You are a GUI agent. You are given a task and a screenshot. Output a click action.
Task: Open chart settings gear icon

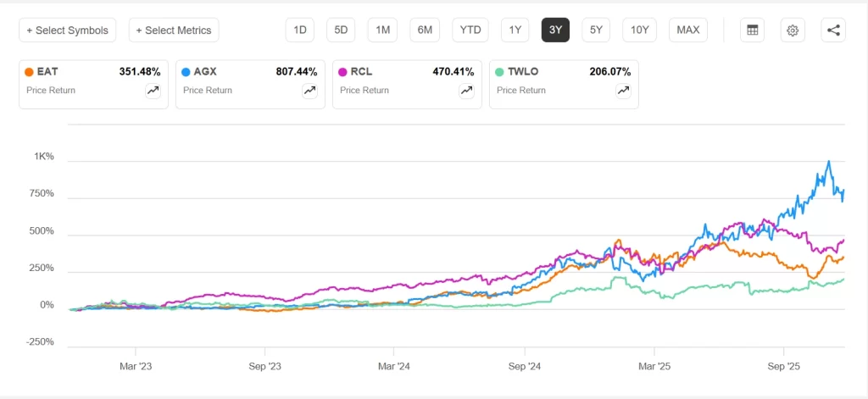[793, 30]
